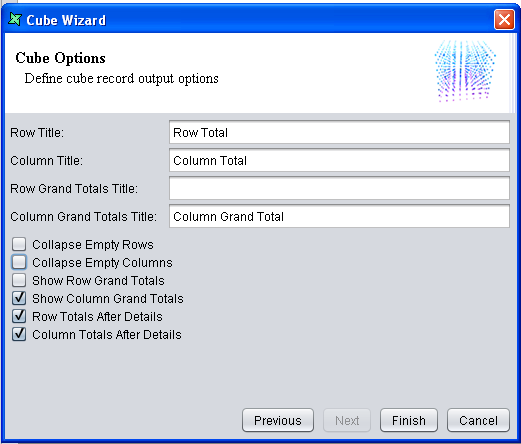Click the disabled Next button

point(347,420)
